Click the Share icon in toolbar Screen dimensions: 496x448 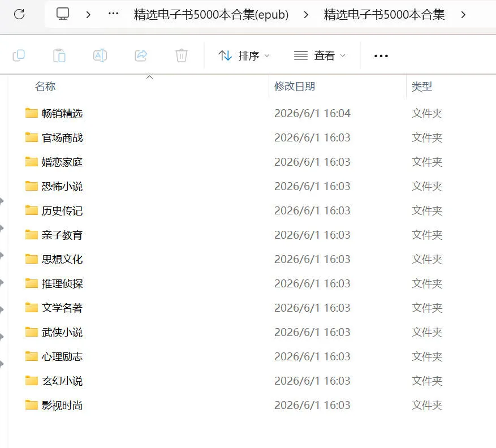click(141, 55)
